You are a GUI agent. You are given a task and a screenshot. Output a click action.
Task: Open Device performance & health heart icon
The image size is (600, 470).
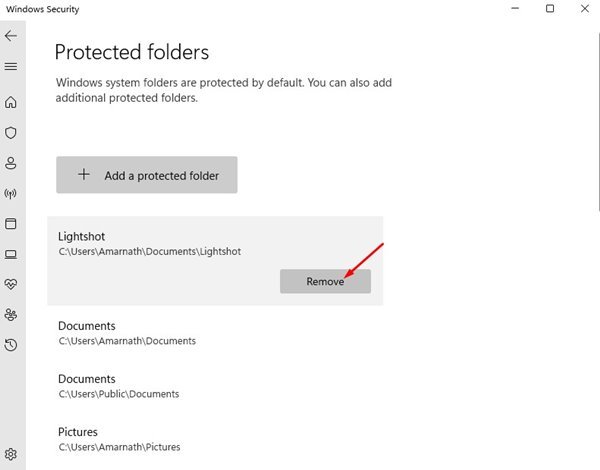tap(11, 284)
